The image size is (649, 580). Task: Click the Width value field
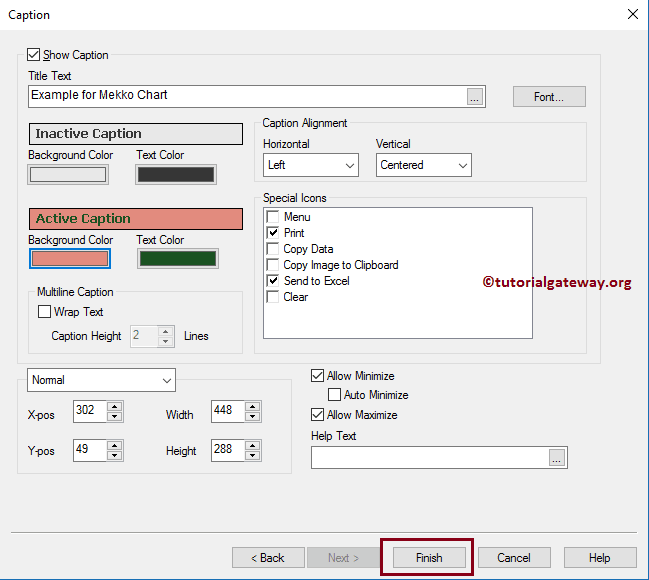click(228, 412)
